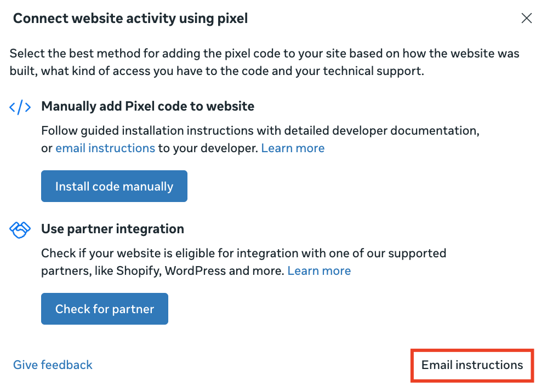This screenshot has height=392, width=547.
Task: Click the word Shopify in partner description
Action: [x=137, y=271]
